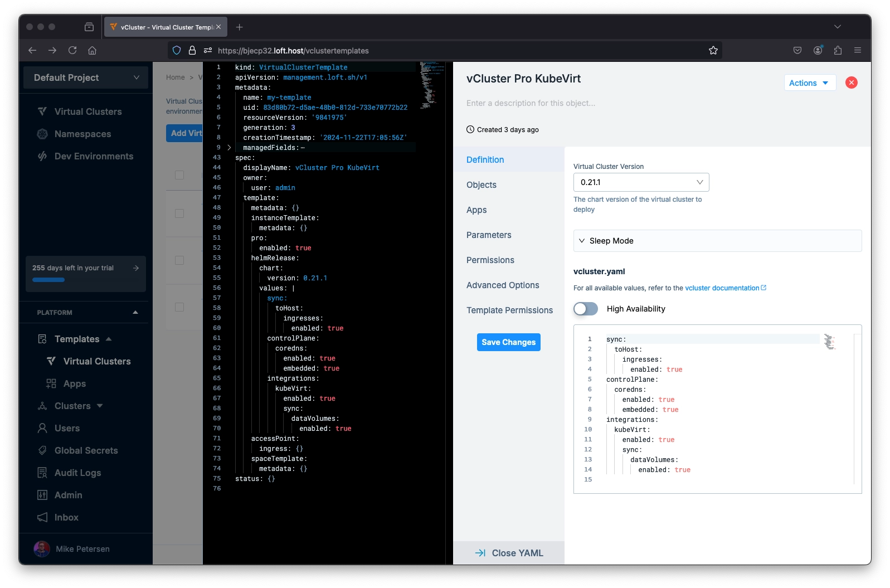Viewport: 890px width, 588px height.
Task: Tick the third row checkbox in table
Action: pos(179,260)
